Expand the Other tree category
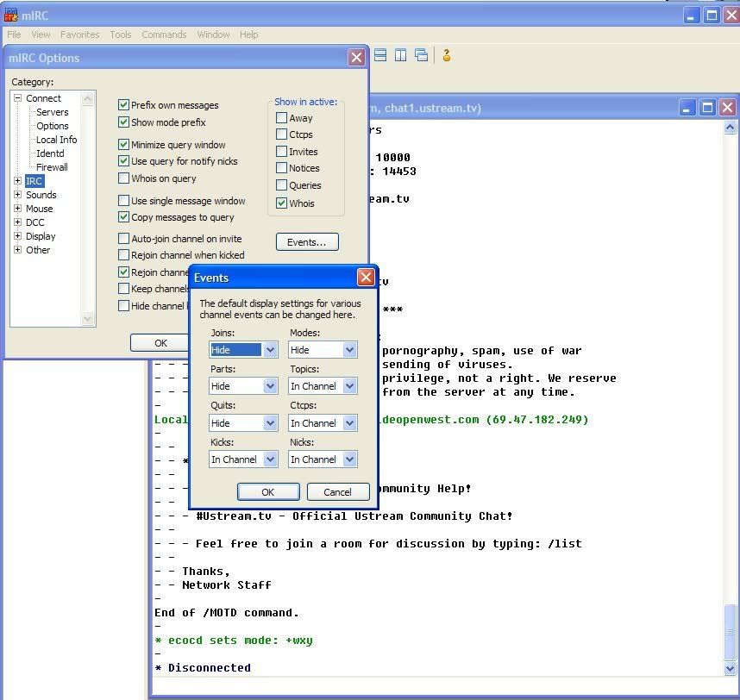740x700 pixels. (17, 249)
